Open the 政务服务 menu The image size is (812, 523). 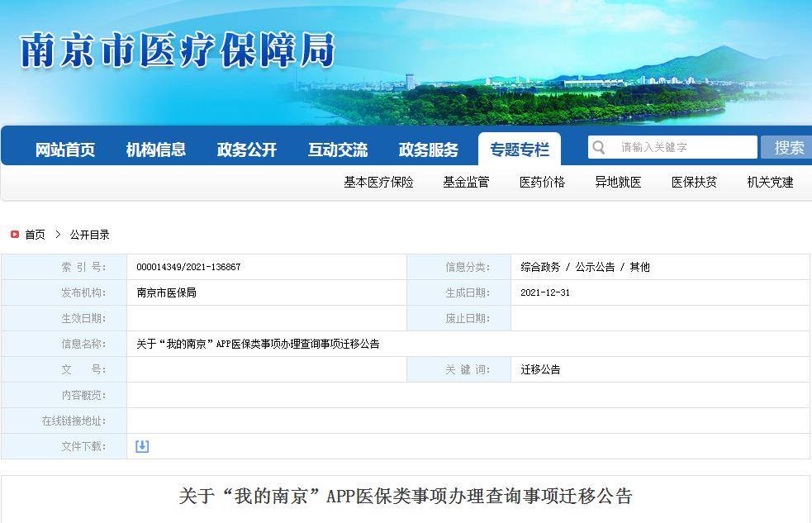pyautogui.click(x=429, y=150)
